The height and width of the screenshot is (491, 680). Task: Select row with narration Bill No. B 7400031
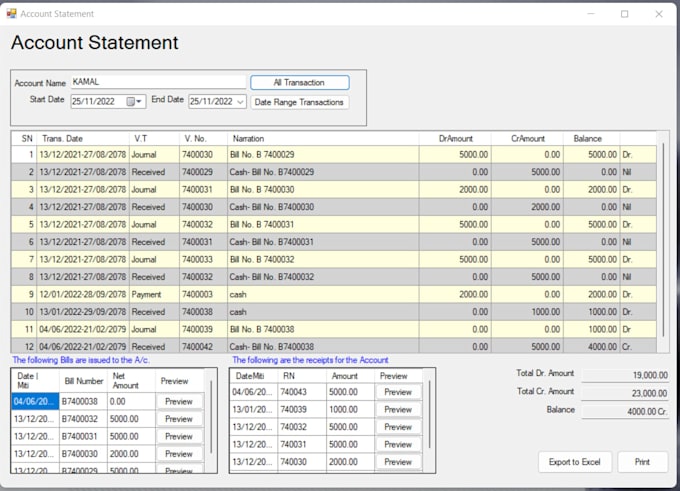click(x=333, y=225)
